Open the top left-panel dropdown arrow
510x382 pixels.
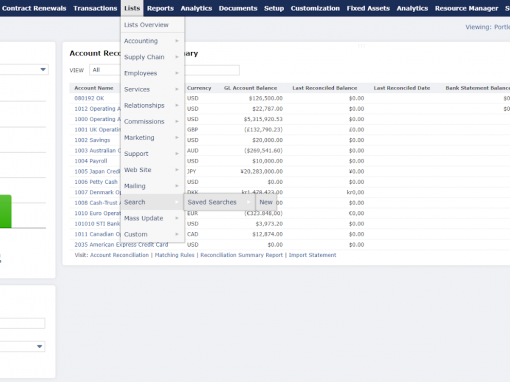point(43,69)
